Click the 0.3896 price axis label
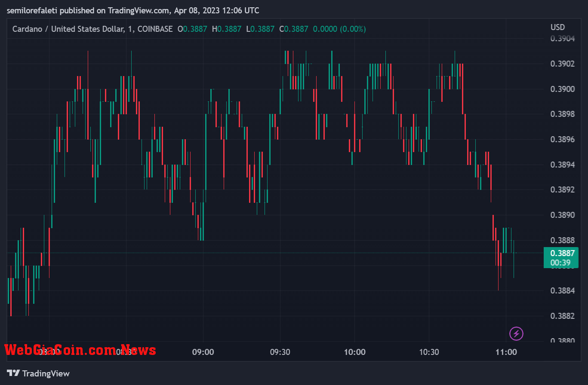The width and height of the screenshot is (588, 385). (563, 140)
